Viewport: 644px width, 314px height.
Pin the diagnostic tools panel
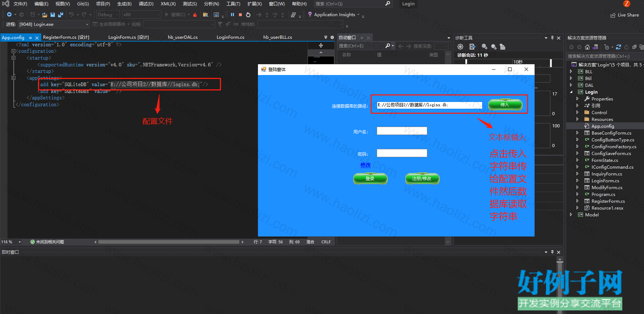(553, 38)
